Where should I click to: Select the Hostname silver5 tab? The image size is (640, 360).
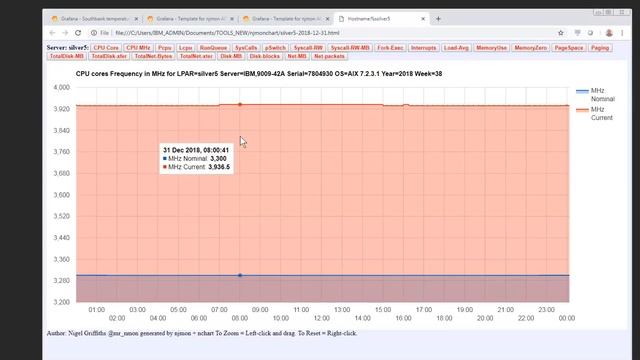381,19
